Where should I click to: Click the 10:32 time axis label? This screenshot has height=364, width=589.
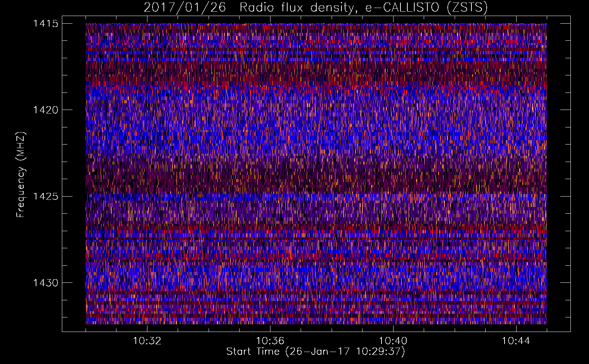(x=147, y=341)
